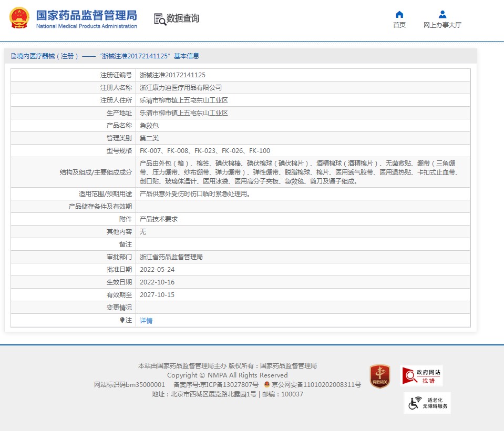Image resolution: width=504 pixels, height=439 pixels.
Task: Click the NMPA national emblem logo
Action: [19, 18]
